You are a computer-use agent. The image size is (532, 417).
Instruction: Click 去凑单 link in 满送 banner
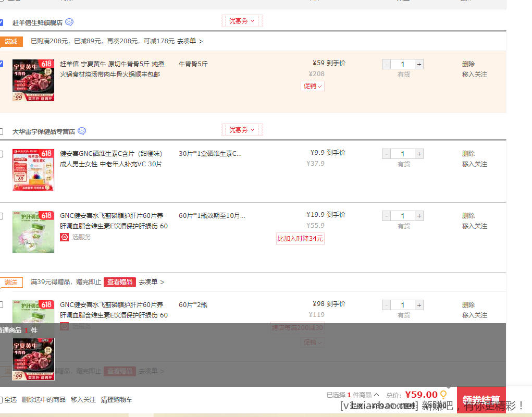tap(151, 282)
